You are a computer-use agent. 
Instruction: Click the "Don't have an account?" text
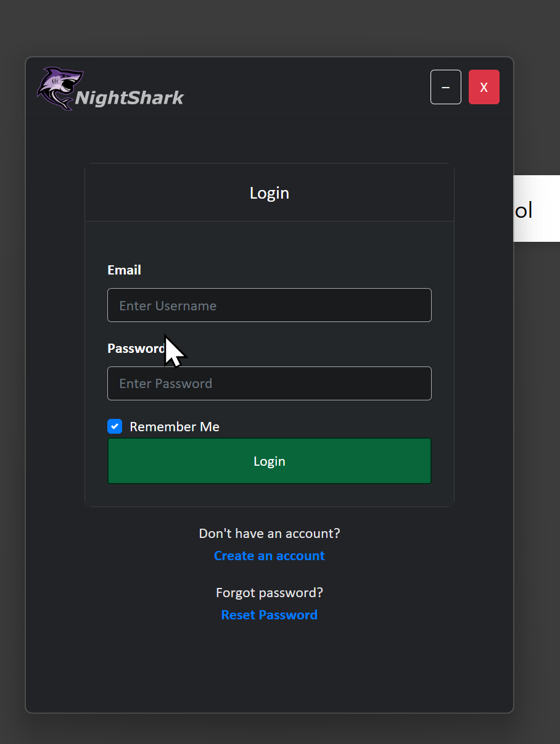(x=270, y=533)
